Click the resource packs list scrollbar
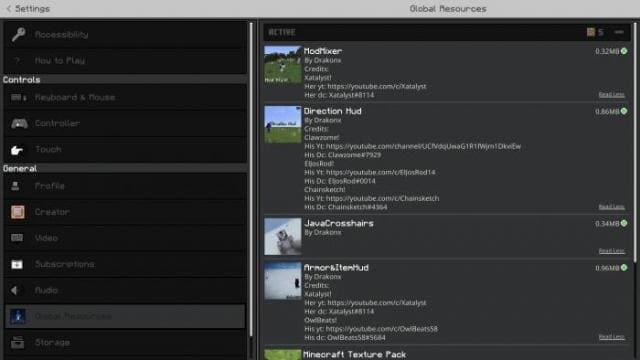Image resolution: width=640 pixels, height=360 pixels. click(635, 143)
